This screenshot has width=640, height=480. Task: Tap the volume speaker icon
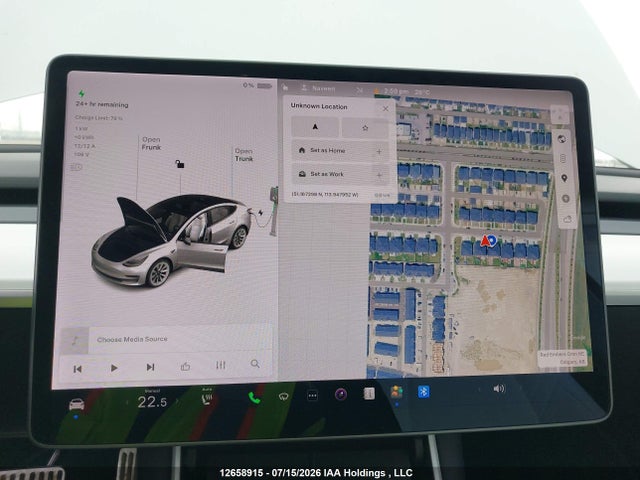click(499, 389)
